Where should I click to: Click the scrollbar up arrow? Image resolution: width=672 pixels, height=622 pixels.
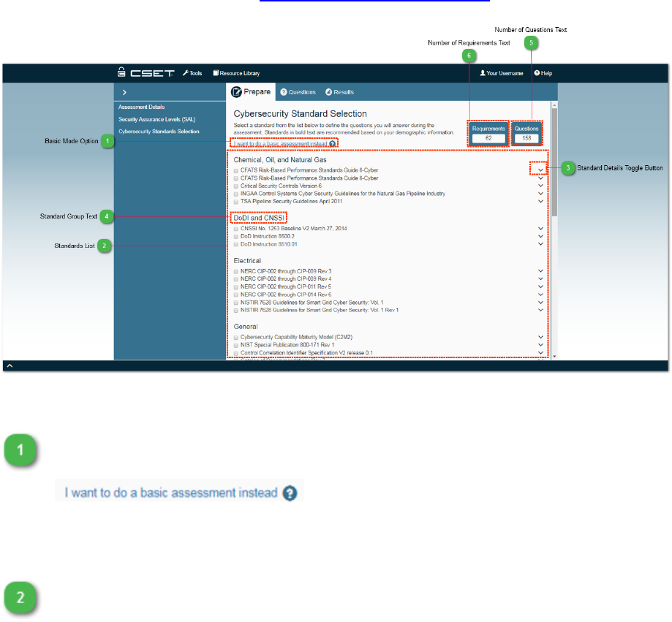[554, 105]
